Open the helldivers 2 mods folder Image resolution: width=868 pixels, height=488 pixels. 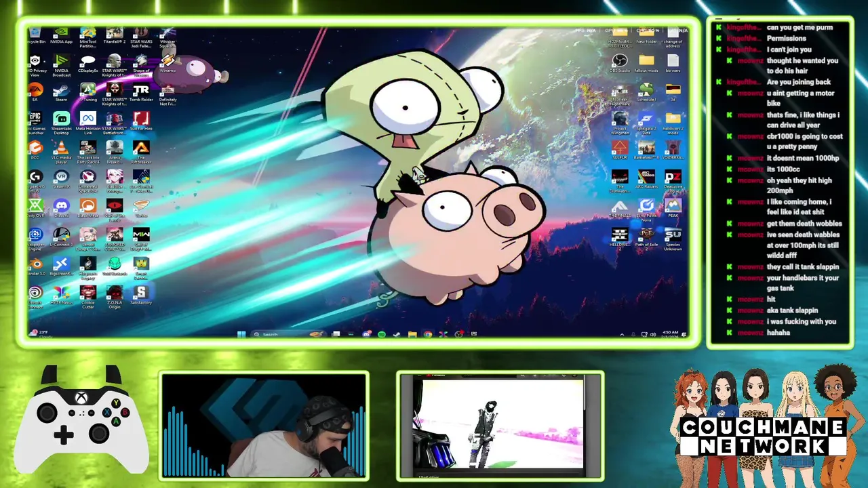pyautogui.click(x=673, y=123)
